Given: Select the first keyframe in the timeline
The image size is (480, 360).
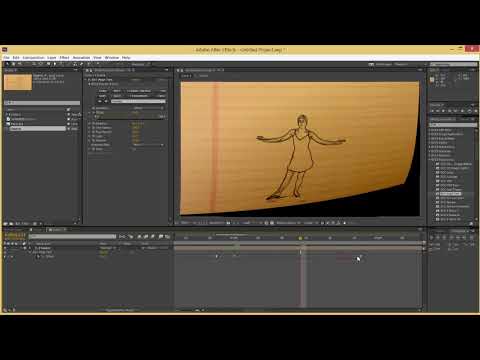Looking at the screenshot, I should [217, 256].
